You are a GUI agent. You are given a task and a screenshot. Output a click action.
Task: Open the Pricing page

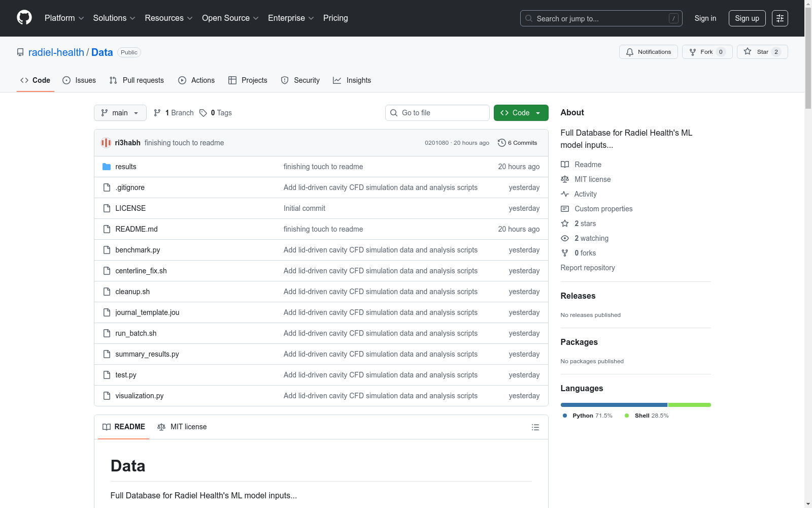pos(335,18)
